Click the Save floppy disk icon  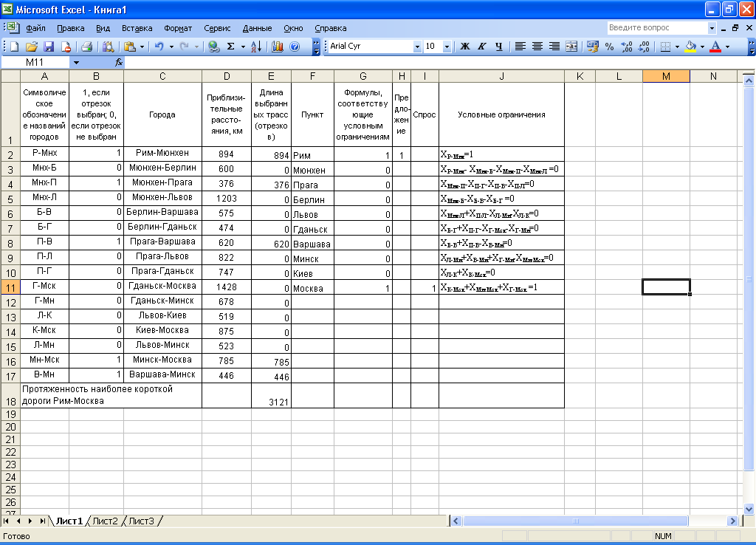tap(49, 46)
